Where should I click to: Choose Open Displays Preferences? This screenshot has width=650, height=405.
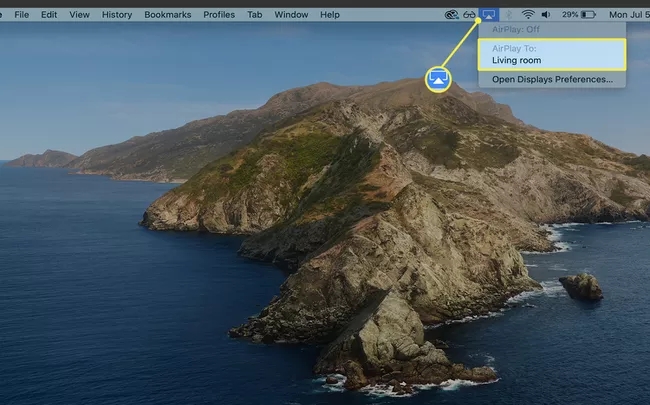pos(552,79)
